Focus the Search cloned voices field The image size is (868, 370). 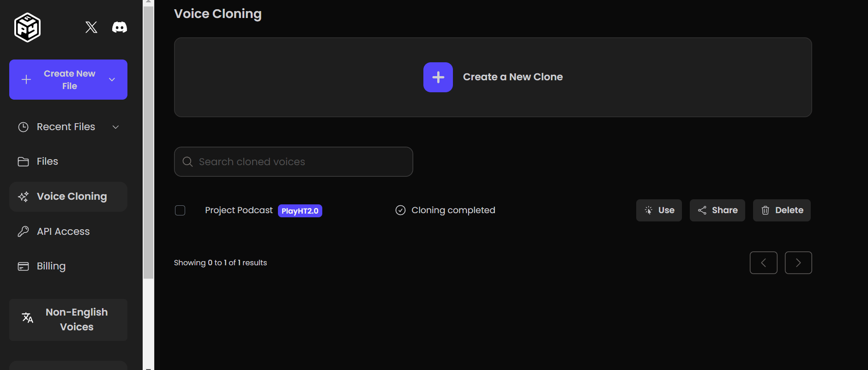click(300, 162)
